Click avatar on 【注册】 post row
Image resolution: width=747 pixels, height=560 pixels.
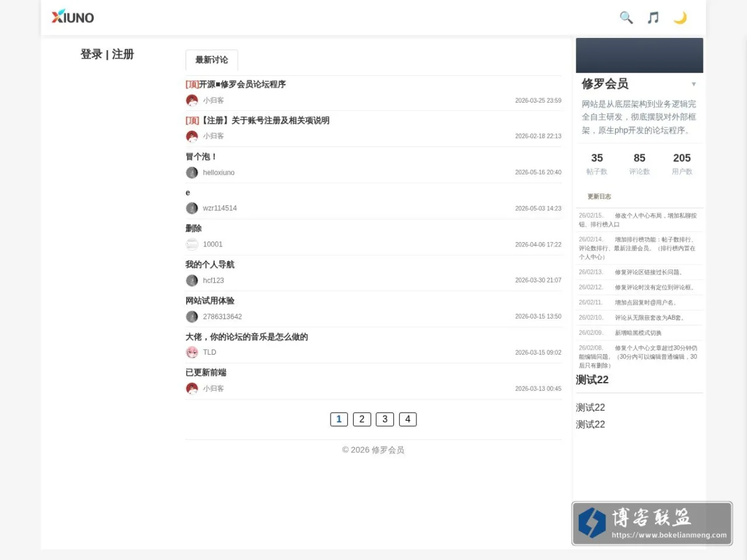point(192,136)
